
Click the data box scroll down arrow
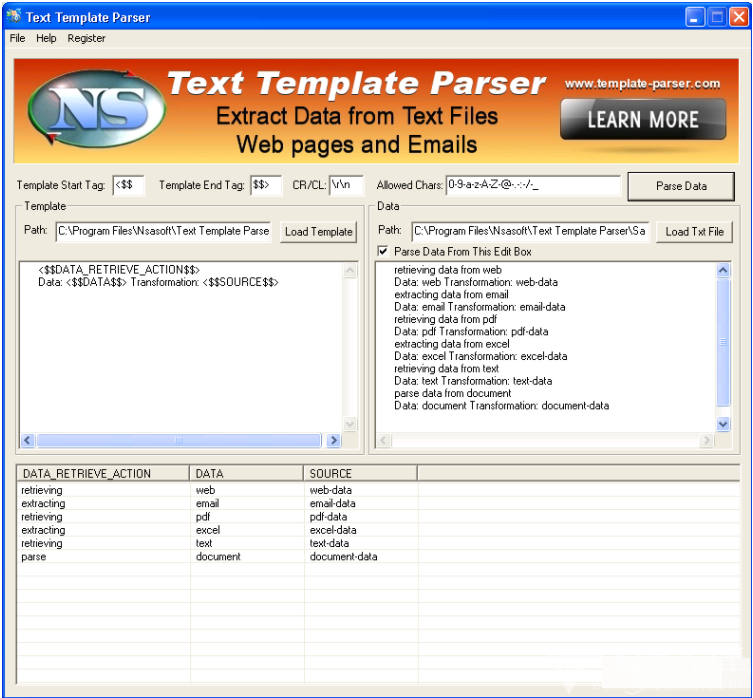tap(724, 424)
